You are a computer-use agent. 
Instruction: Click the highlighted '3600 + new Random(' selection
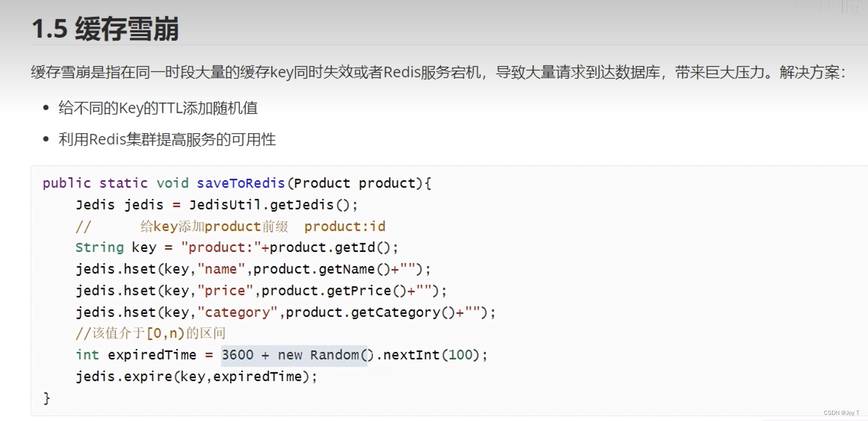pos(294,356)
